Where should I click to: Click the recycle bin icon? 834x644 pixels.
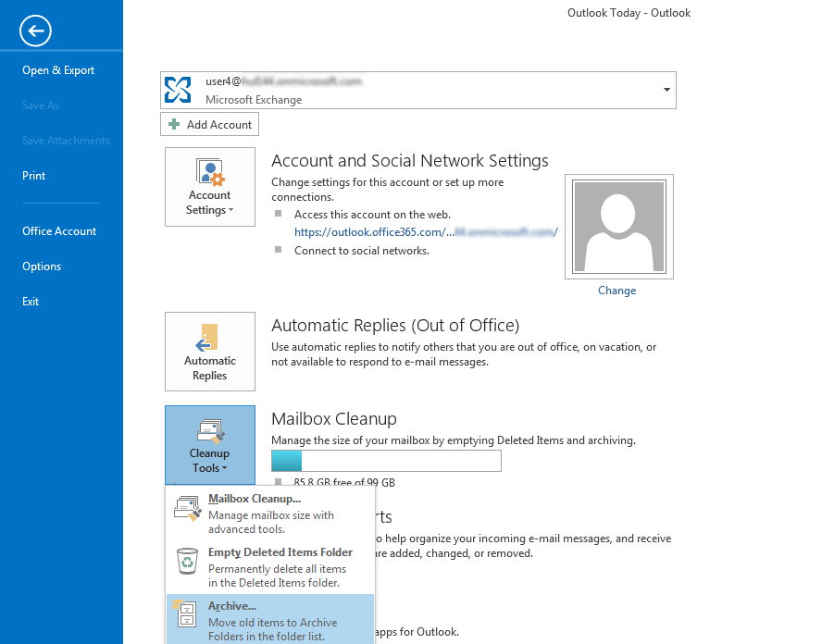[x=187, y=561]
